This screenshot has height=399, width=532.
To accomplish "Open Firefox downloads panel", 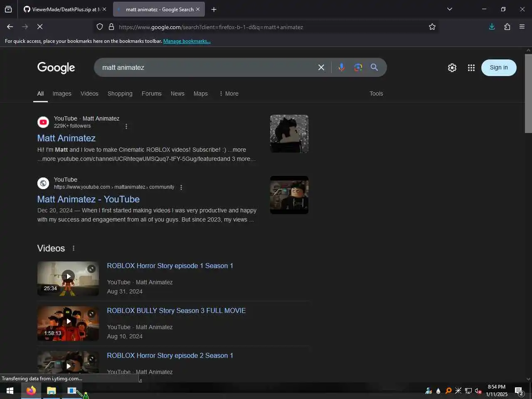I will click(x=492, y=27).
